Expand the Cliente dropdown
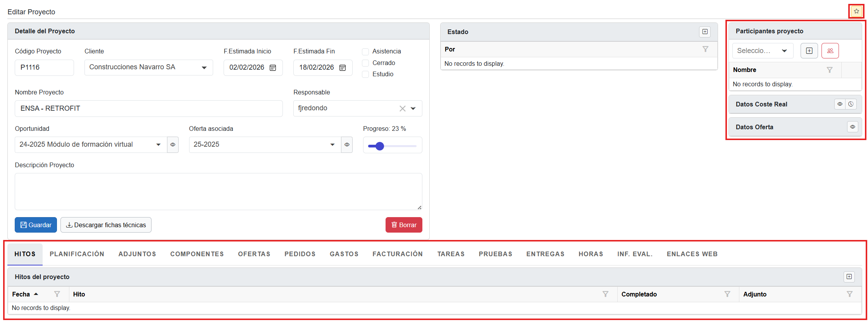868x322 pixels. tap(204, 68)
